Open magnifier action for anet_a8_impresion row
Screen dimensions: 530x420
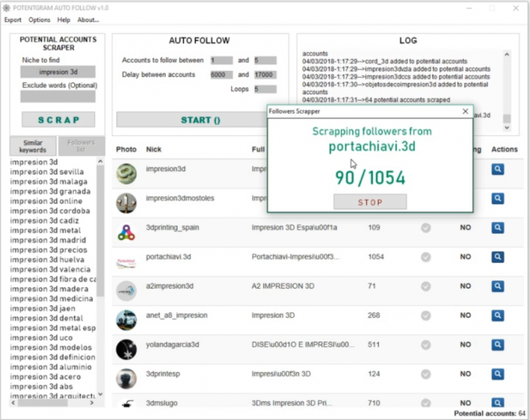[x=498, y=316]
